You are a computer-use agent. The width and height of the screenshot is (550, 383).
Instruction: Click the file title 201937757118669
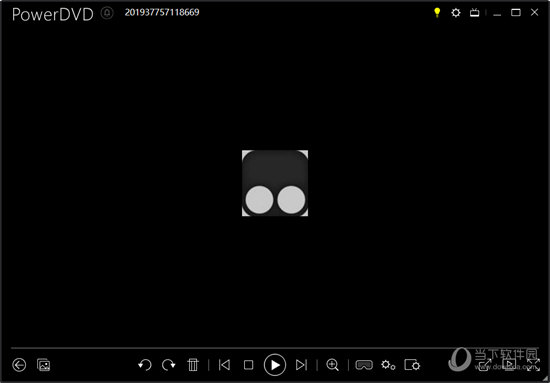click(x=162, y=12)
